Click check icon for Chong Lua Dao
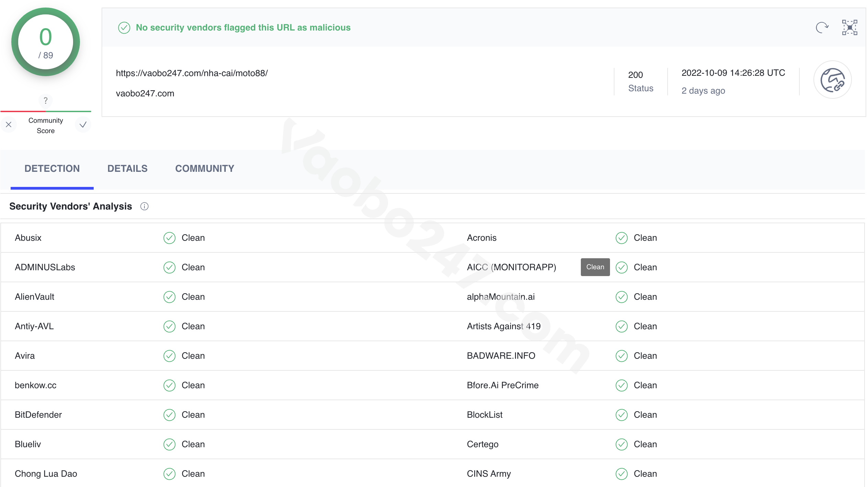868x487 pixels. click(x=169, y=474)
